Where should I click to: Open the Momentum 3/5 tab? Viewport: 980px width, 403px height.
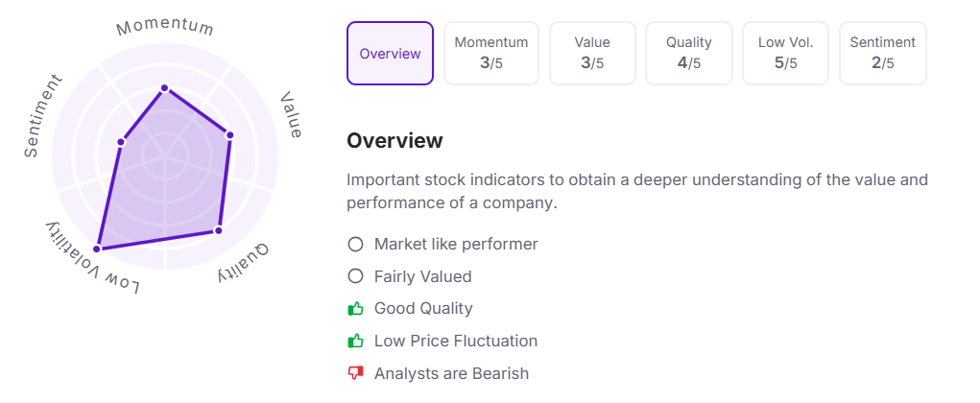(491, 54)
